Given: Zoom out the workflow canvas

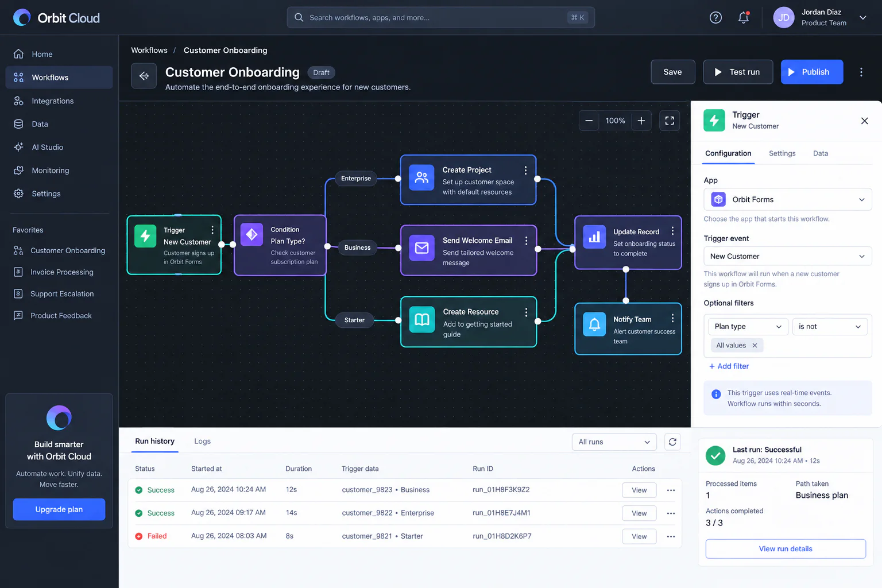Looking at the screenshot, I should click(x=589, y=121).
